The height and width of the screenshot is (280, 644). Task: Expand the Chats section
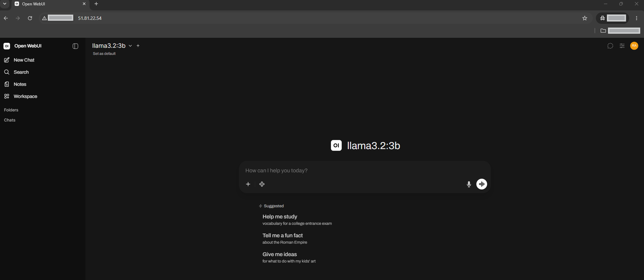[10, 120]
